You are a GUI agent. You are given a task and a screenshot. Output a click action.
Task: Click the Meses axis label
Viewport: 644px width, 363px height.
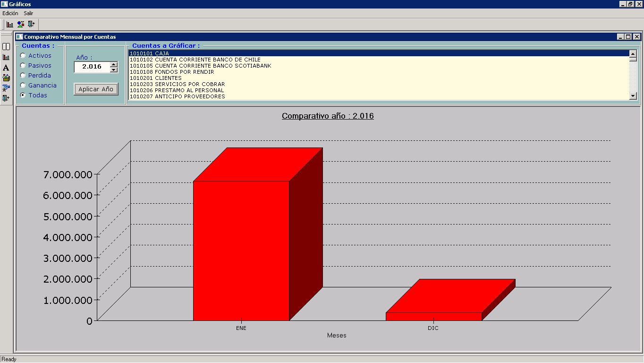tap(337, 336)
